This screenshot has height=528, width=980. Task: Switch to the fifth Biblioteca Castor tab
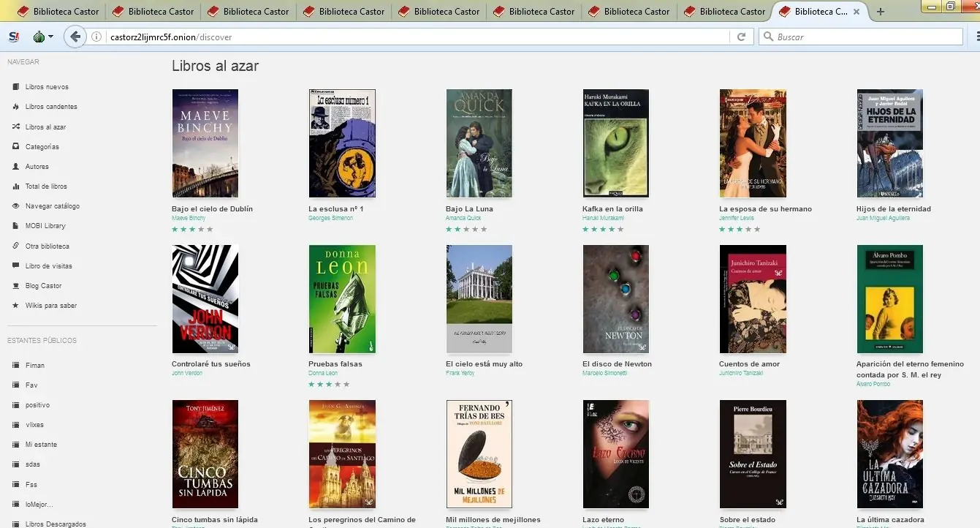(x=438, y=12)
